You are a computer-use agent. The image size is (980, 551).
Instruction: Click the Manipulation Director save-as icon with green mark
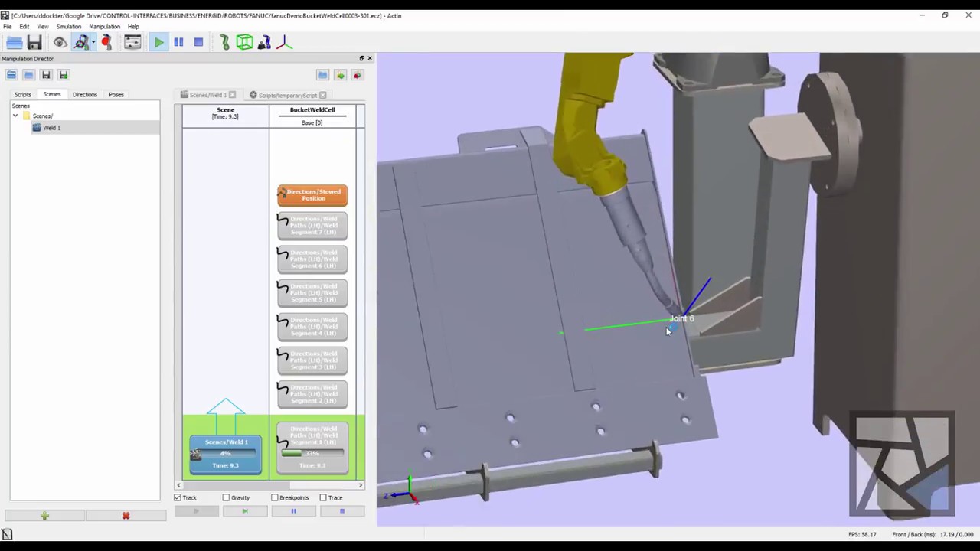click(63, 75)
